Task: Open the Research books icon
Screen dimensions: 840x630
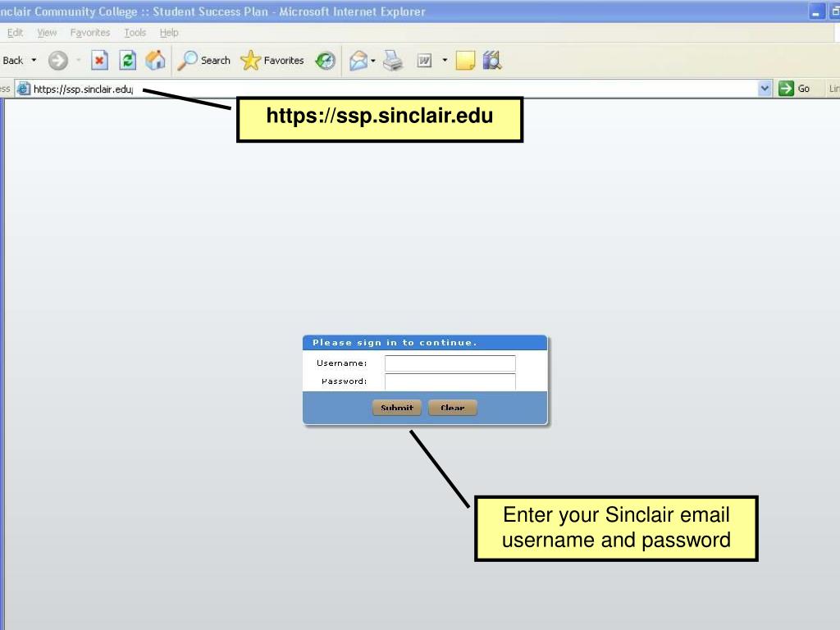Action: (492, 61)
